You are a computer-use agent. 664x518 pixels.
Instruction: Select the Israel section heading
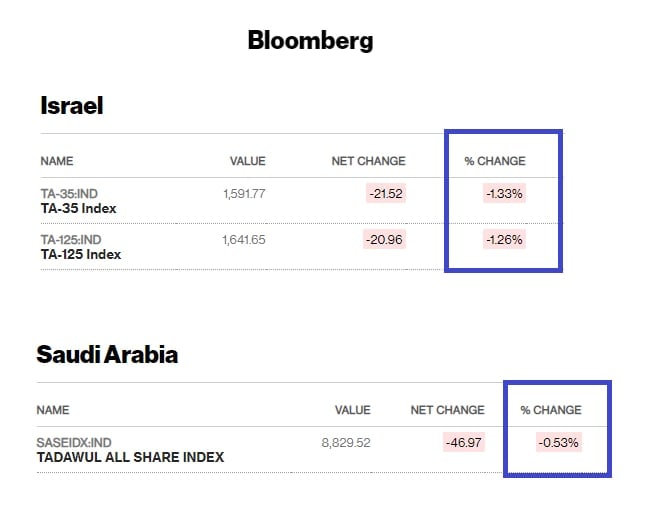point(72,106)
